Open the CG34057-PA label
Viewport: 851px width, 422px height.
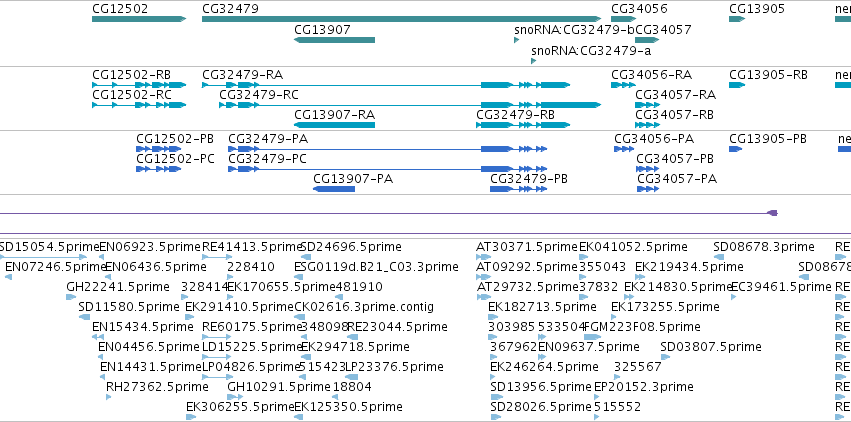[677, 178]
